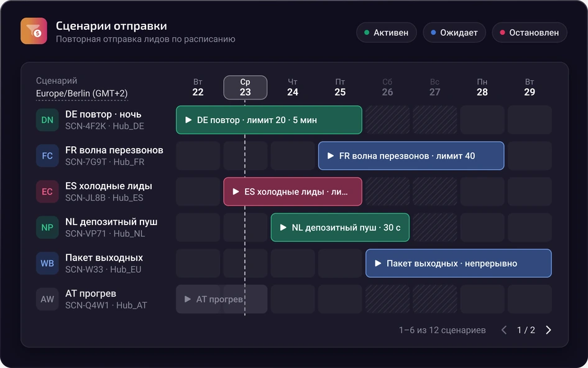
Task: Click the SCN-4F2K · Hub_DE identifier
Action: tap(104, 126)
